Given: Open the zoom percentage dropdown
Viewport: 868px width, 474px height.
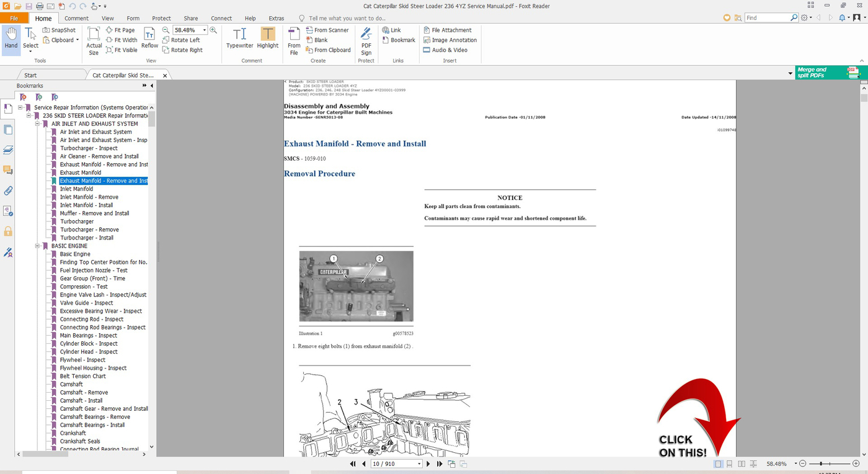Looking at the screenshot, I should click(203, 29).
